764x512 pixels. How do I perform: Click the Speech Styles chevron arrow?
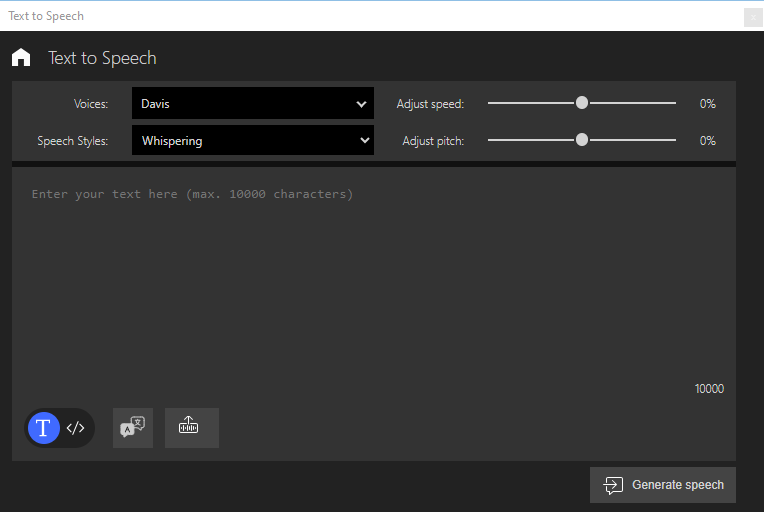364,141
